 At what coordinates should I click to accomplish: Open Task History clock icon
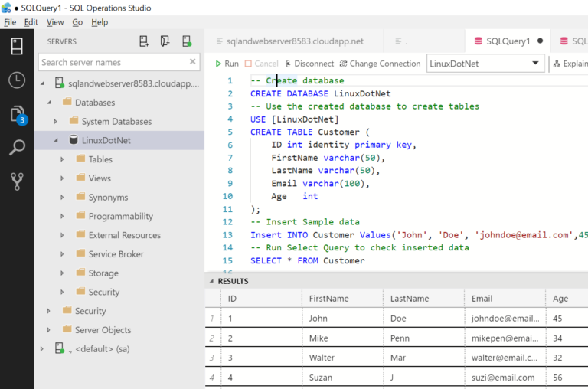click(x=17, y=80)
